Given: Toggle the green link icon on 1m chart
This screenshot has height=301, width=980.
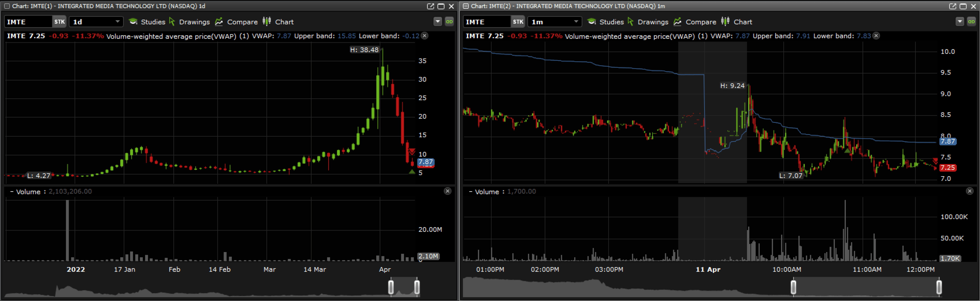Looking at the screenshot, I should click(x=971, y=22).
